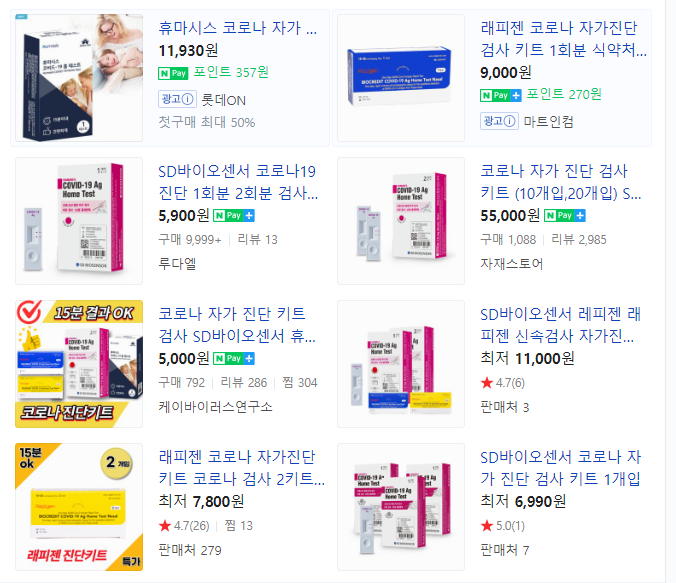Click the 광고 info icon beside 롯데ON
The width and height of the screenshot is (676, 583).
(178, 99)
